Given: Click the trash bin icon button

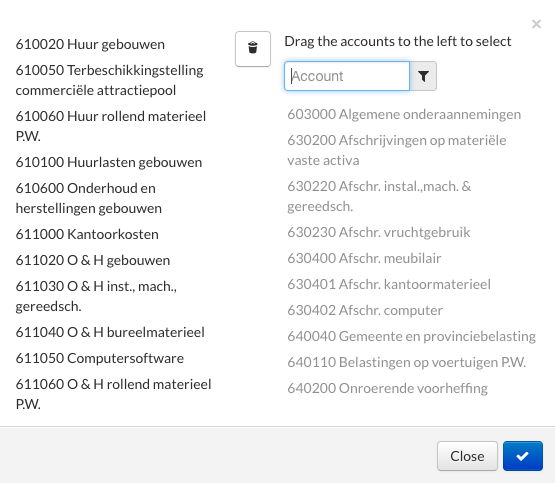Looking at the screenshot, I should [x=253, y=49].
